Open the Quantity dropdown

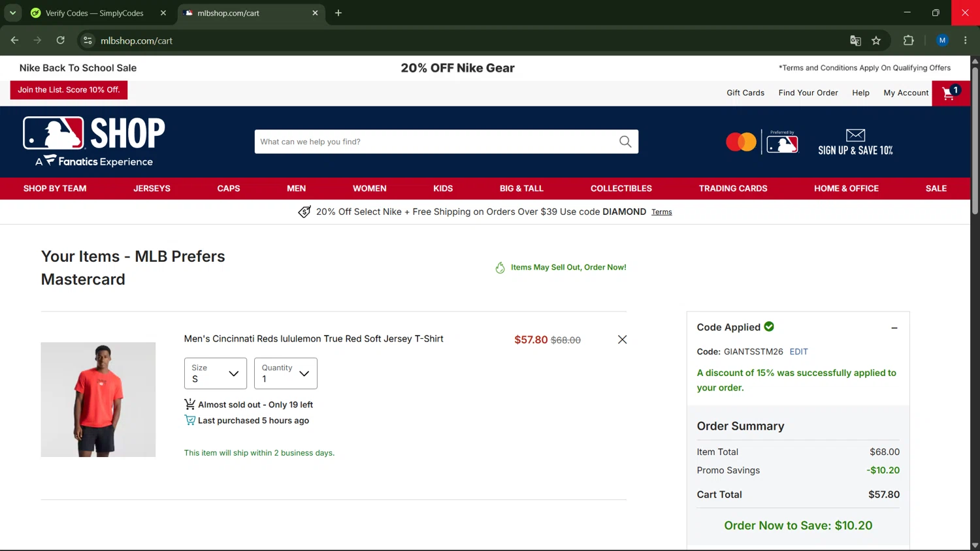pos(286,373)
